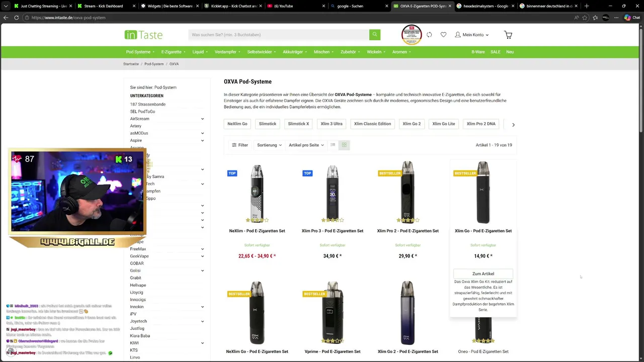Click the read aloud icon
The height and width of the screenshot is (362, 644).
click(577, 17)
